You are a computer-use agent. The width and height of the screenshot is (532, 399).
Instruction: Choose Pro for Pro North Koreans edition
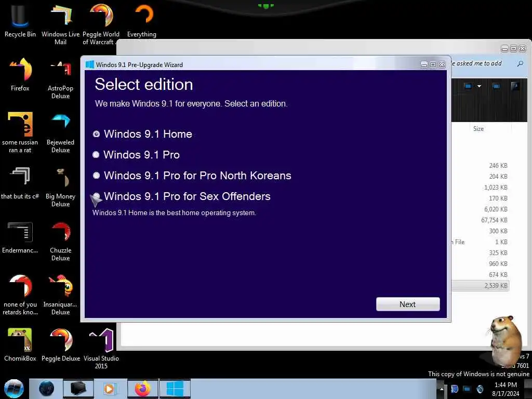96,176
